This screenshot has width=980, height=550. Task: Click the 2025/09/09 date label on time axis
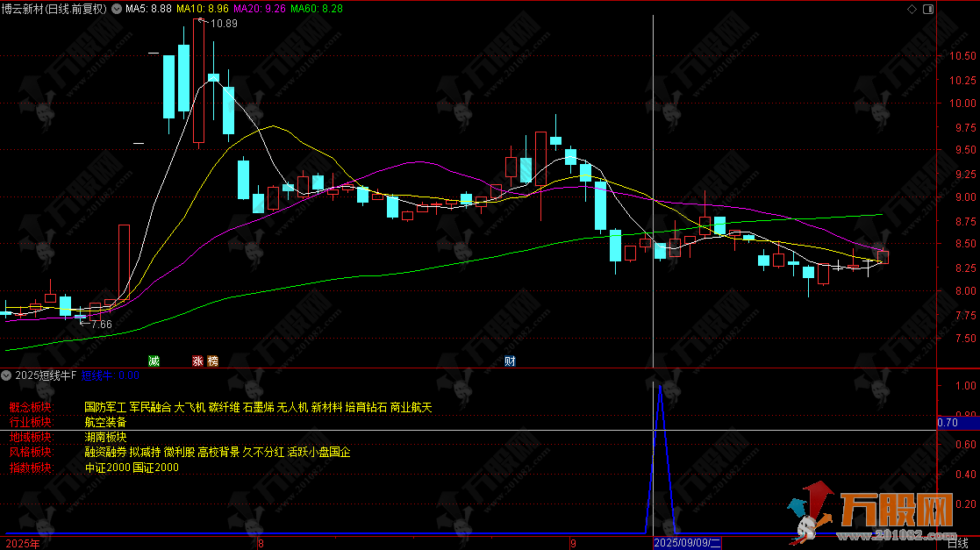coord(686,544)
